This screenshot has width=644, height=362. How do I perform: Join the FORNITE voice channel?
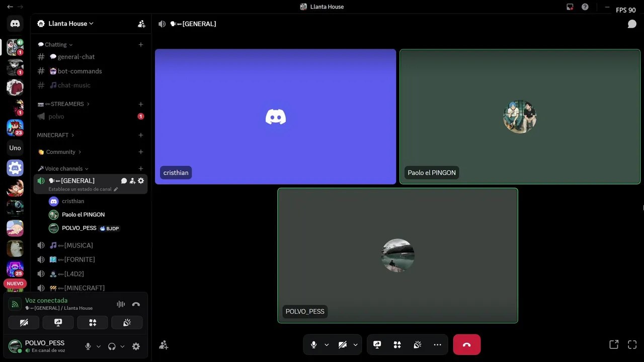91,259
